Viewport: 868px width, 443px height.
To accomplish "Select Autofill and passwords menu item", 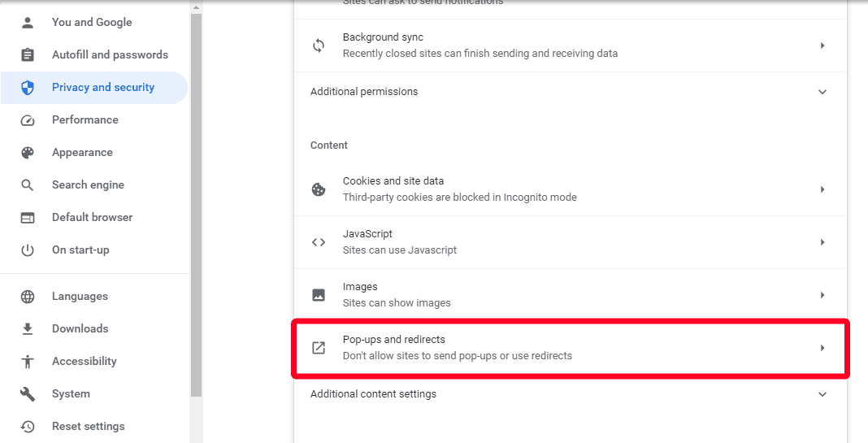I will [110, 55].
